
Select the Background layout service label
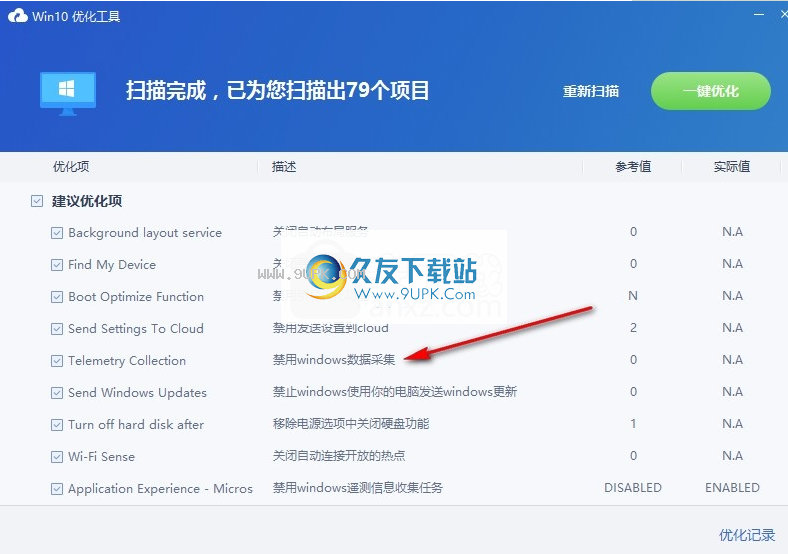[145, 233]
